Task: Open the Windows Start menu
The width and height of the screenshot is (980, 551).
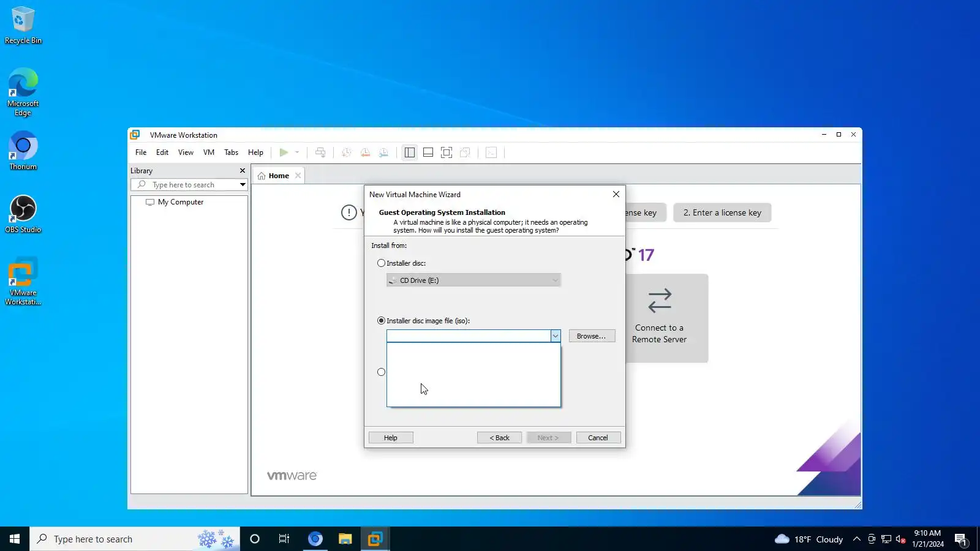Action: pos(15,539)
